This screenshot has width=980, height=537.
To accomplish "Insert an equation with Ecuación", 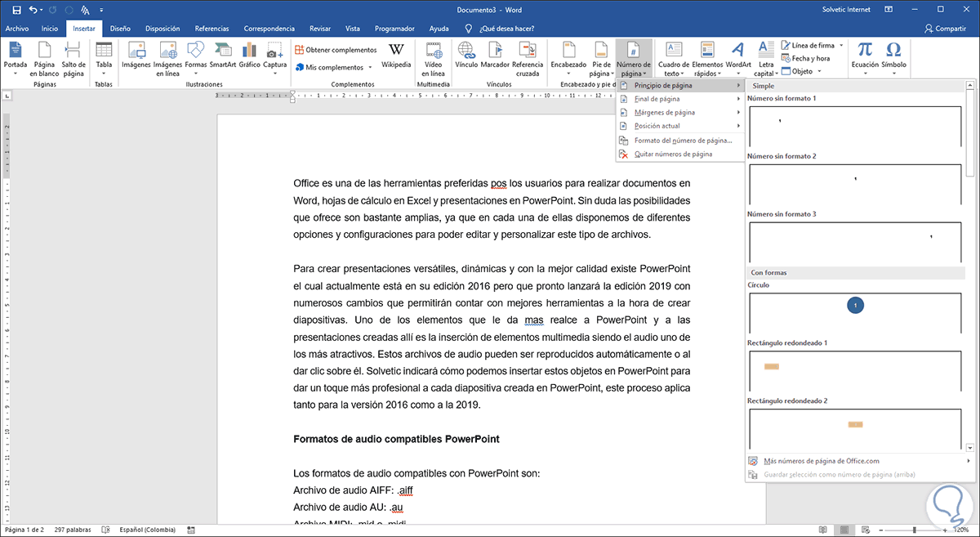I will pos(865,58).
